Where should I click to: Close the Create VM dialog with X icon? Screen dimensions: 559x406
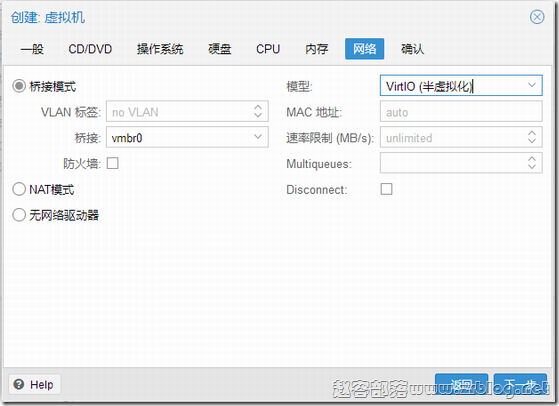coord(537,17)
